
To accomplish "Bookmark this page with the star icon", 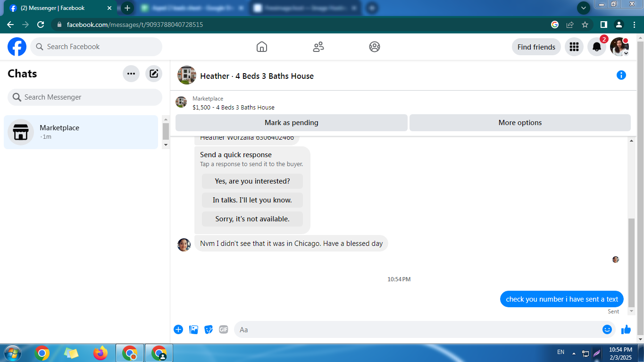I will (x=585, y=25).
